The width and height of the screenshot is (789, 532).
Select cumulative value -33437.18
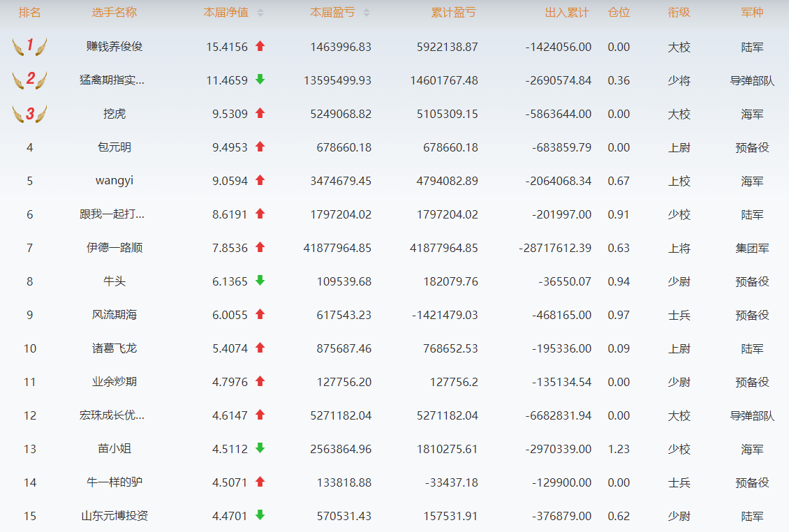click(451, 482)
